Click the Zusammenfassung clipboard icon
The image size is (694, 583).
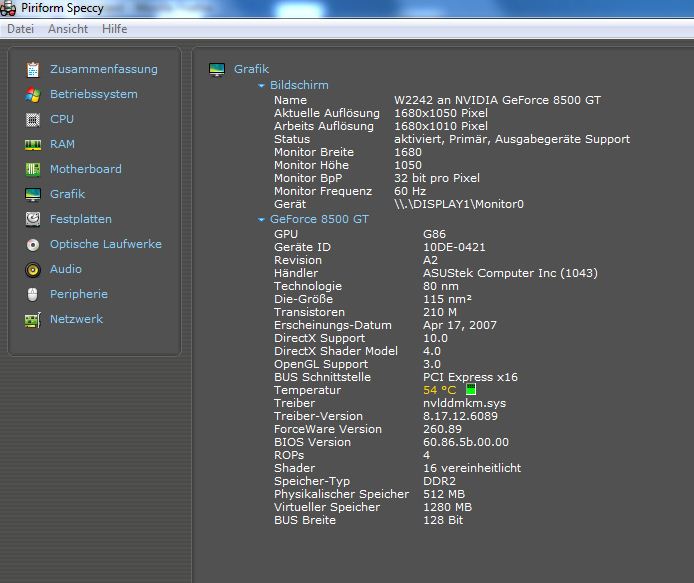pos(33,69)
